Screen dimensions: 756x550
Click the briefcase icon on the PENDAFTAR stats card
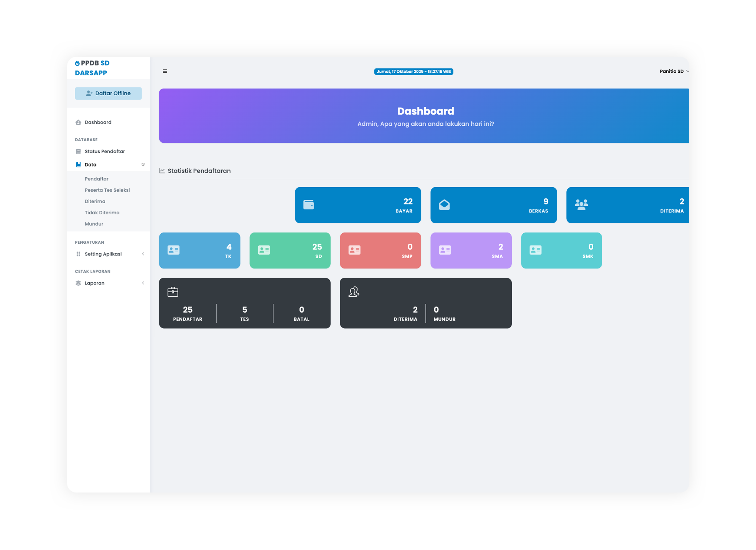(x=173, y=292)
